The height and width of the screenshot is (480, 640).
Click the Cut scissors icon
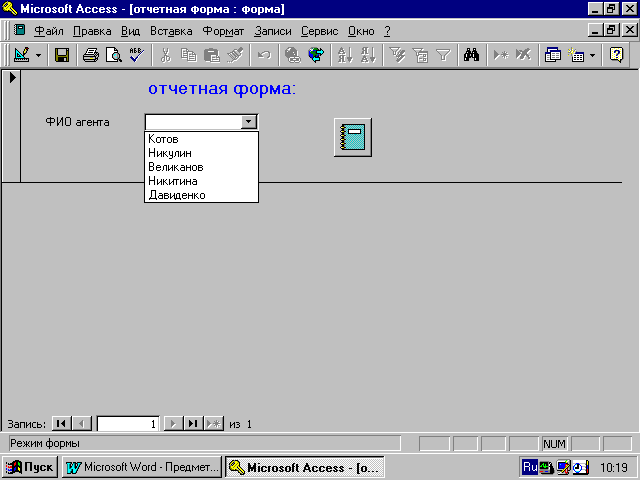165,55
